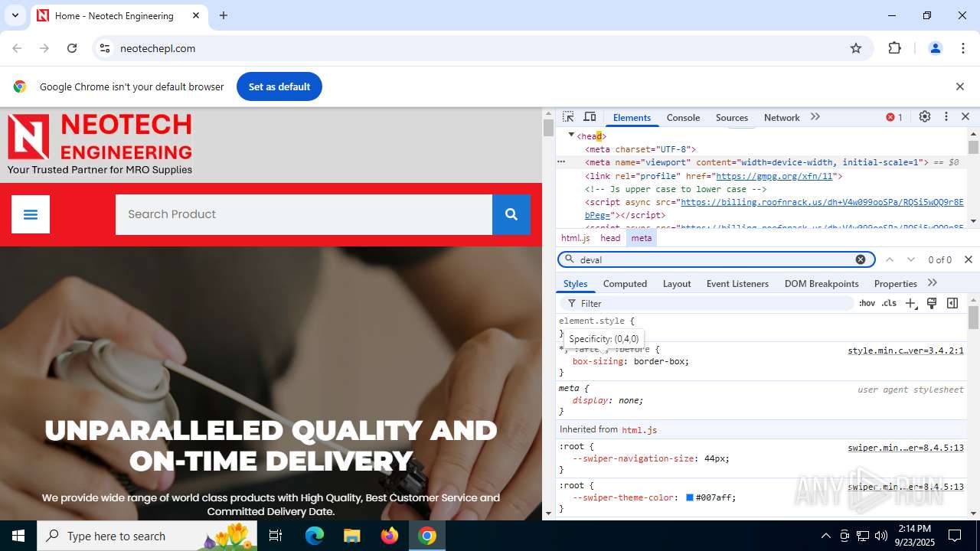The image size is (980, 551).
Task: Open swiper.min source link for navigation-size rule
Action: tap(906, 448)
